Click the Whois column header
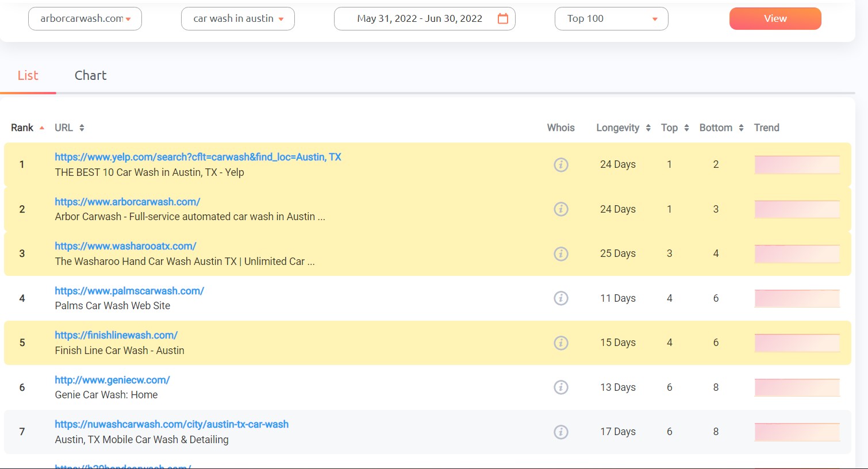The width and height of the screenshot is (868, 469). (561, 128)
